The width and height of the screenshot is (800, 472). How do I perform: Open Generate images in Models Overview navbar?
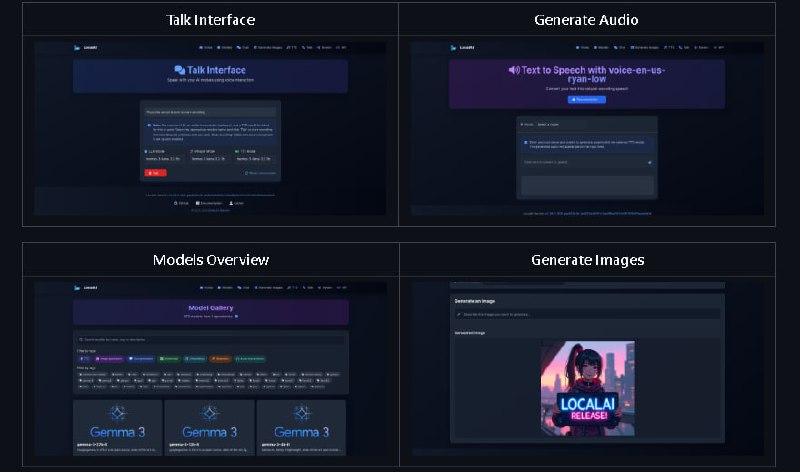[268, 288]
